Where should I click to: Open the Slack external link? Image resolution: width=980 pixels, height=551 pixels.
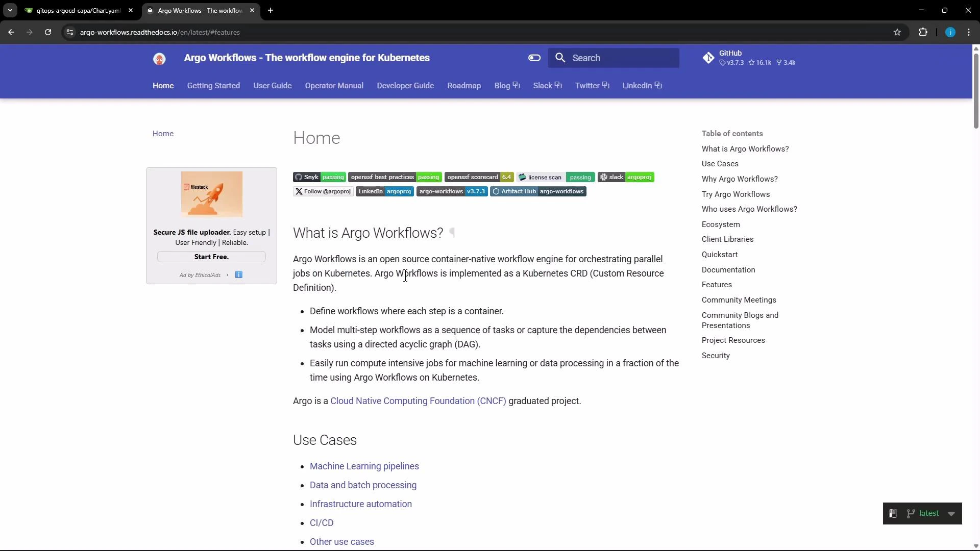click(547, 86)
